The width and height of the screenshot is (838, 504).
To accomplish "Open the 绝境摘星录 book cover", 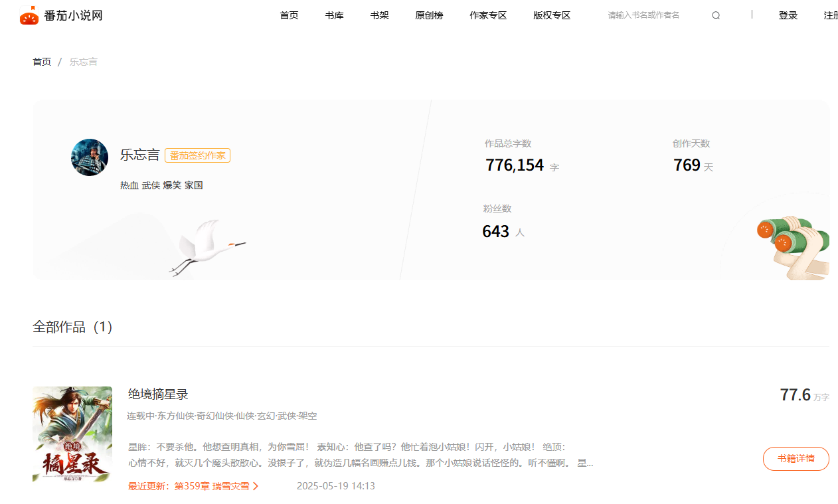I will [72, 434].
